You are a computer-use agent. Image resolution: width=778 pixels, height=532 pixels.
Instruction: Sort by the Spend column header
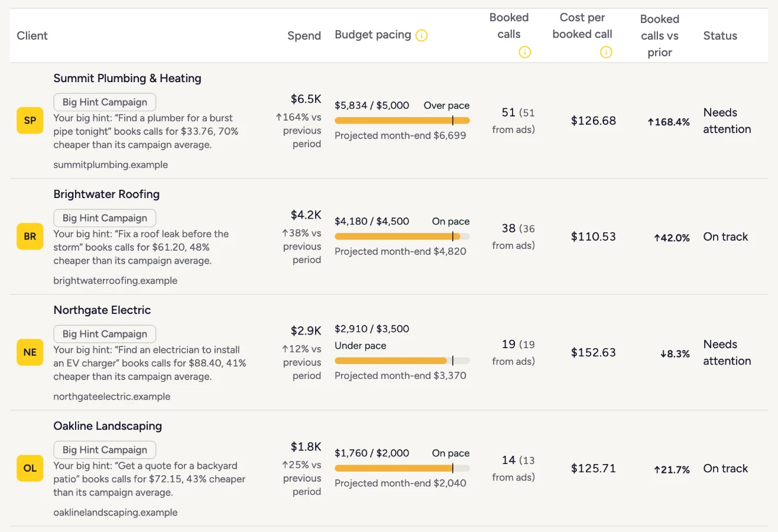304,35
